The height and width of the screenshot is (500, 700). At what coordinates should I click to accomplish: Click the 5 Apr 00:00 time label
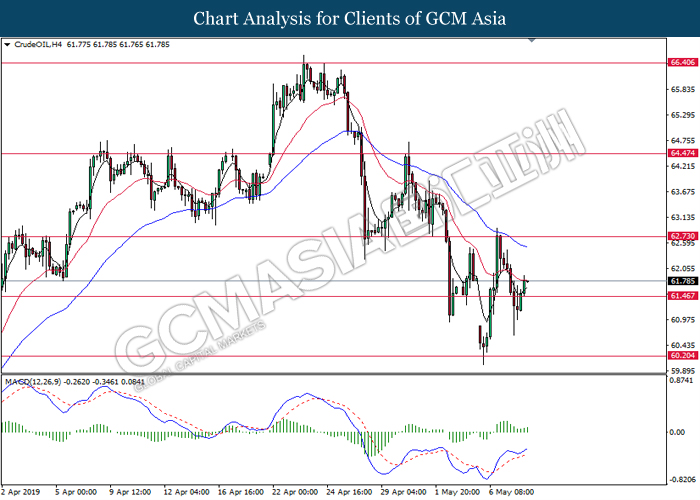point(76,492)
